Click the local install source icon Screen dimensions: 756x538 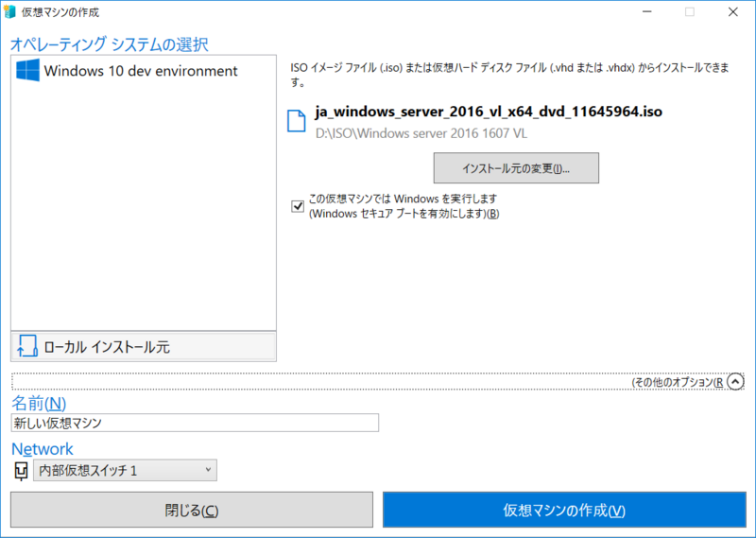coord(27,346)
